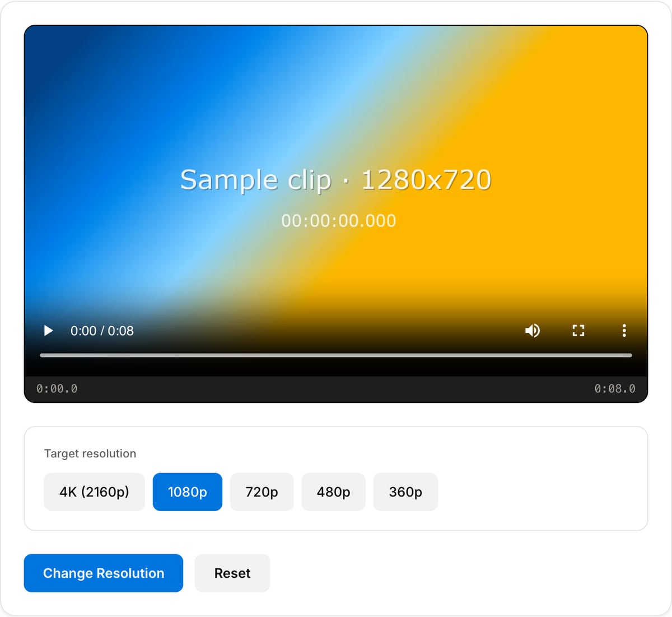Set target resolution to 360p
Screen dimensions: 672x617
coord(405,492)
